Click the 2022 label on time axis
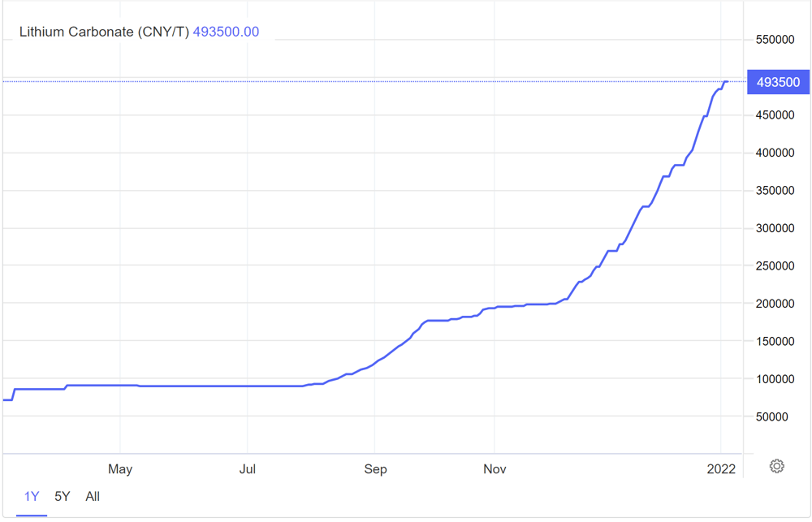 coord(721,468)
